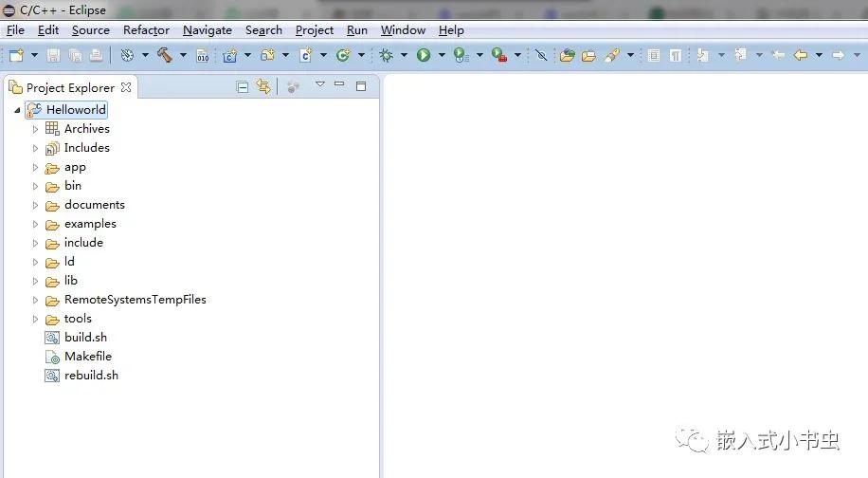Click the Last Edit Location arrow icon

(x=778, y=55)
